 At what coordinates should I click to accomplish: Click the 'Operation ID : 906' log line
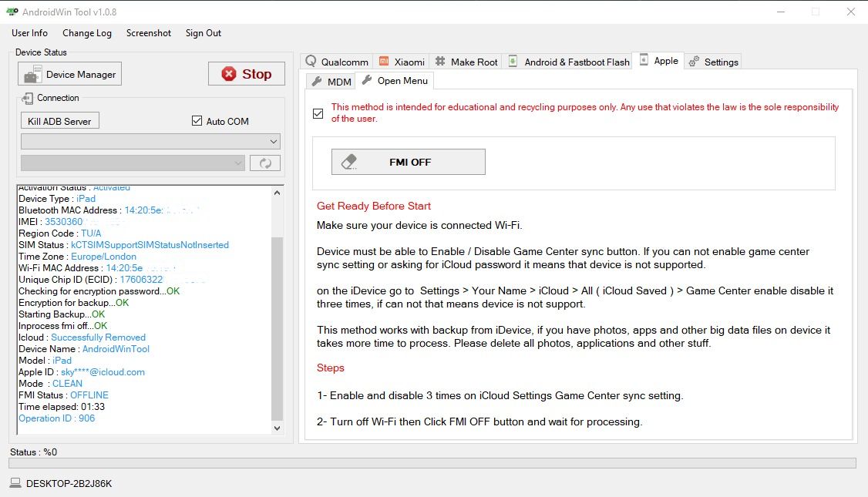56,418
